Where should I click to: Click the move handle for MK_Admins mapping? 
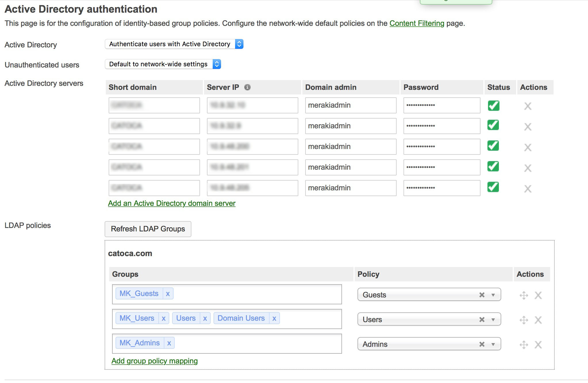pos(524,345)
